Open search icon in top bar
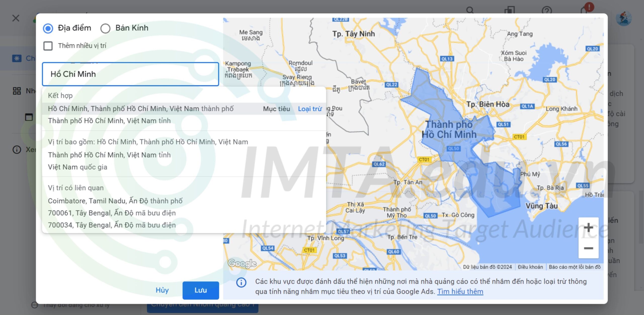This screenshot has height=315, width=644. click(x=470, y=10)
